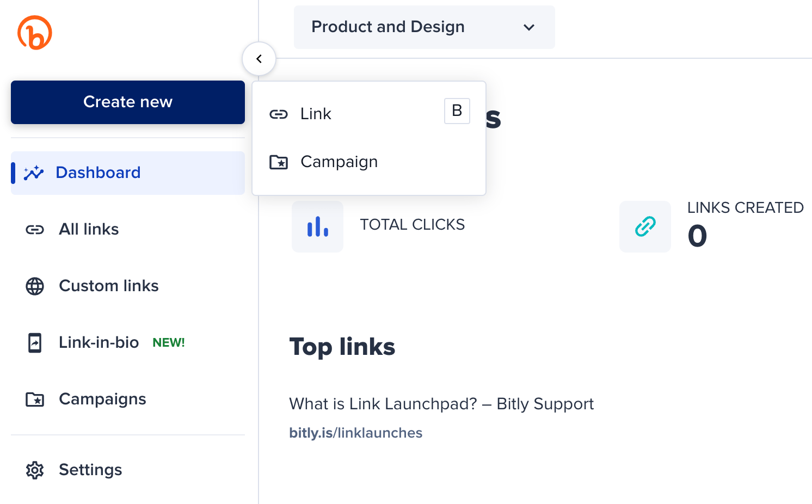Click the Links Created teal link icon

pos(645,226)
